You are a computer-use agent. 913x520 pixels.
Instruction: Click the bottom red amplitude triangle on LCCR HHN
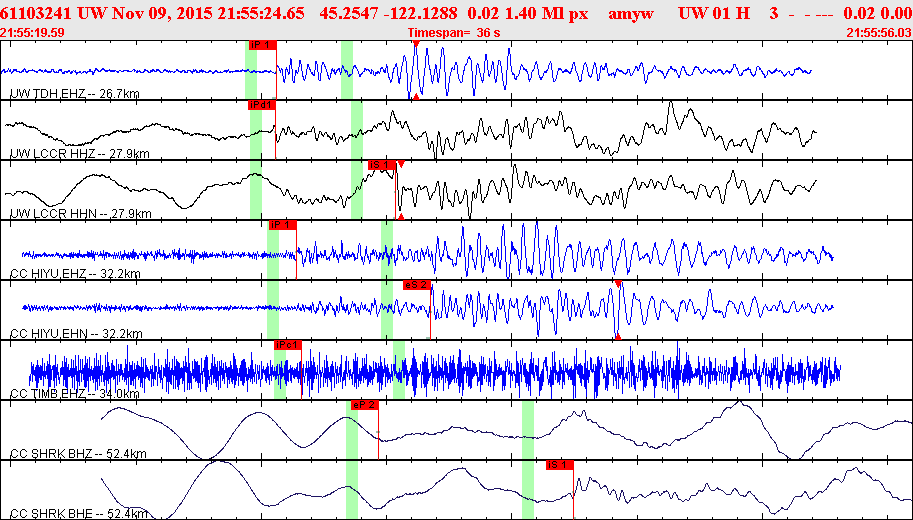pyautogui.click(x=400, y=216)
